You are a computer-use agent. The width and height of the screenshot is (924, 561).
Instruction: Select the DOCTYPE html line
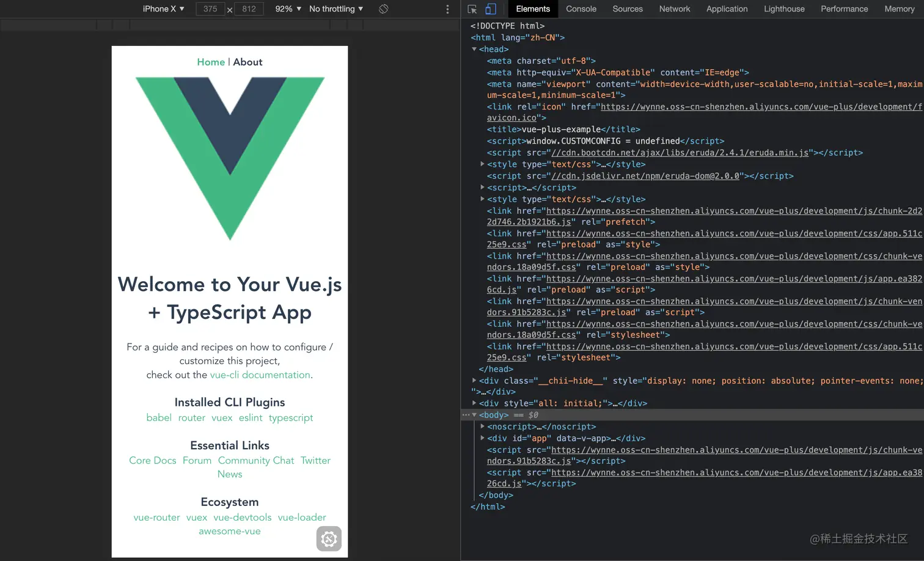tap(507, 26)
